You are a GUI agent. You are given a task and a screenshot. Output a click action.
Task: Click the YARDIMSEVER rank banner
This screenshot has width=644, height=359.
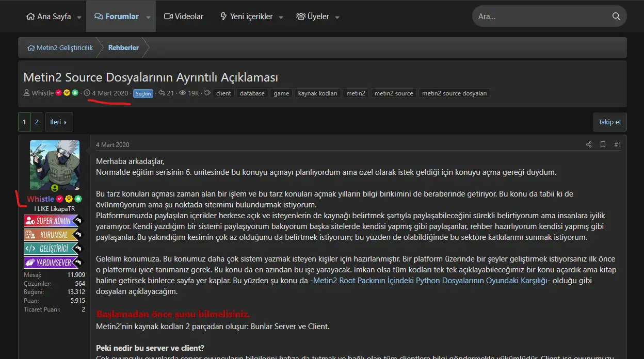tap(54, 263)
